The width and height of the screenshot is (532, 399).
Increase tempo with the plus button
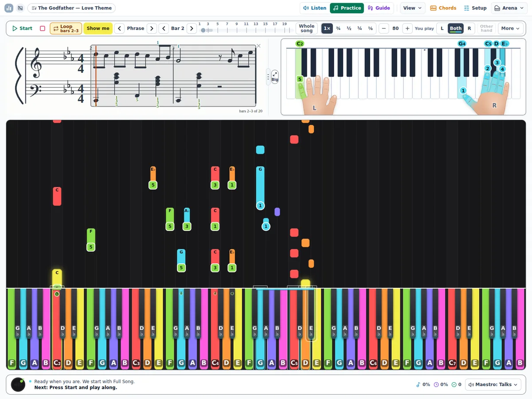[407, 28]
